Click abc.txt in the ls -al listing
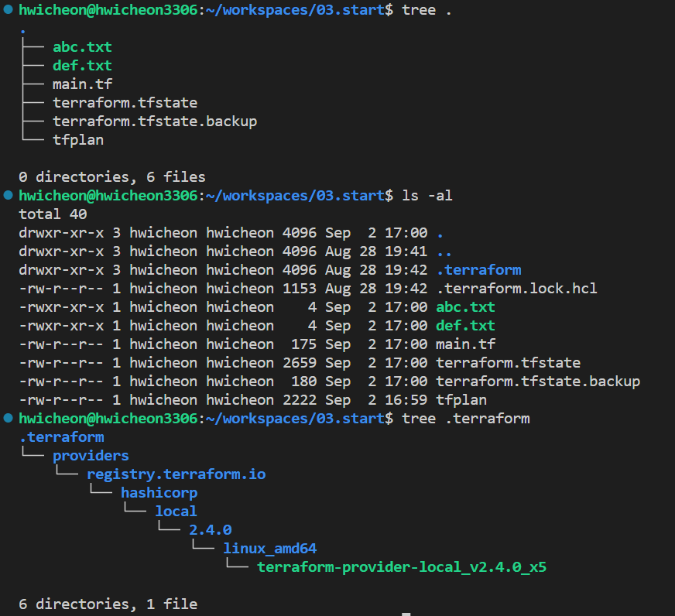 [465, 307]
